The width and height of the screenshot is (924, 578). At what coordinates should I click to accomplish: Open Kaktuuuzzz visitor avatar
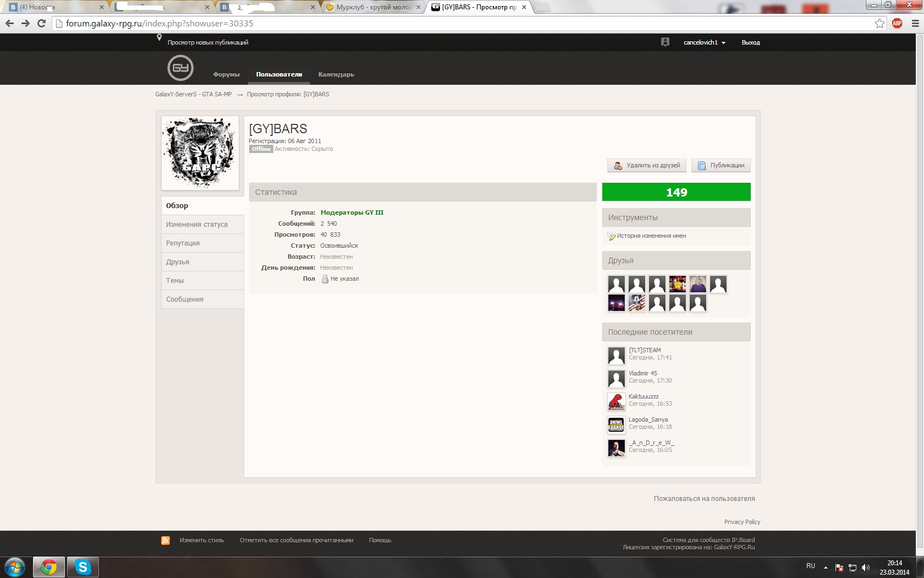pyautogui.click(x=616, y=402)
